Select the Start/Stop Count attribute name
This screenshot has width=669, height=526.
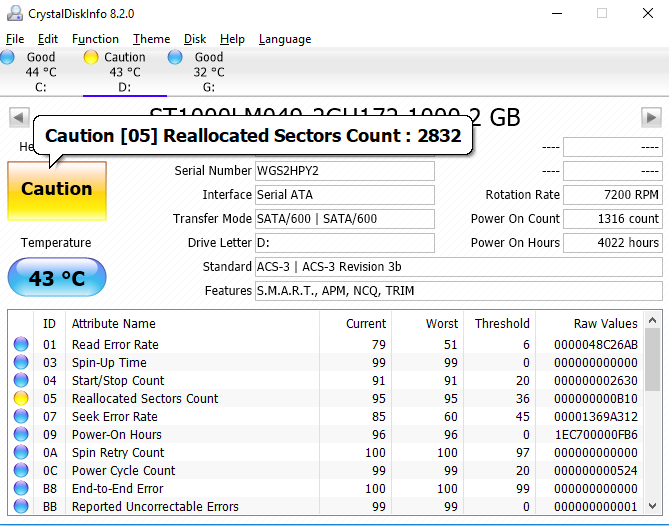[x=118, y=381]
